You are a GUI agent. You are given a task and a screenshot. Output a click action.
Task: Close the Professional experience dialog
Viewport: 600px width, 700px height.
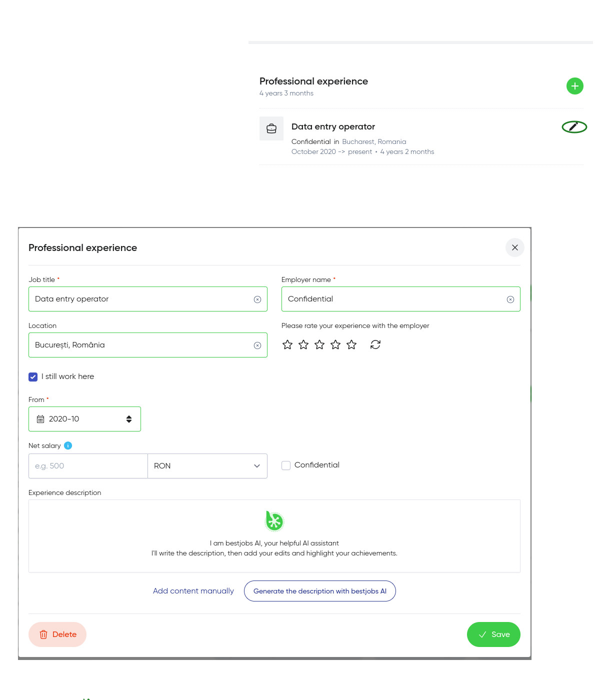[515, 247]
